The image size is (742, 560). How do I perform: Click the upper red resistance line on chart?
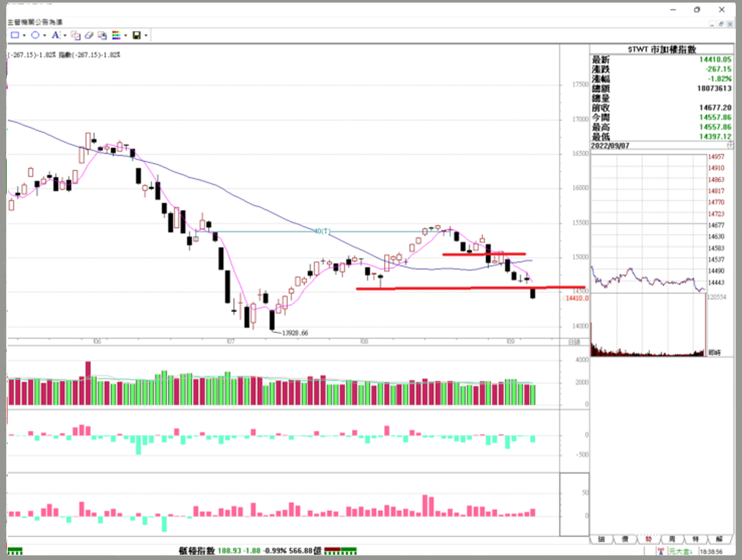tap(484, 254)
